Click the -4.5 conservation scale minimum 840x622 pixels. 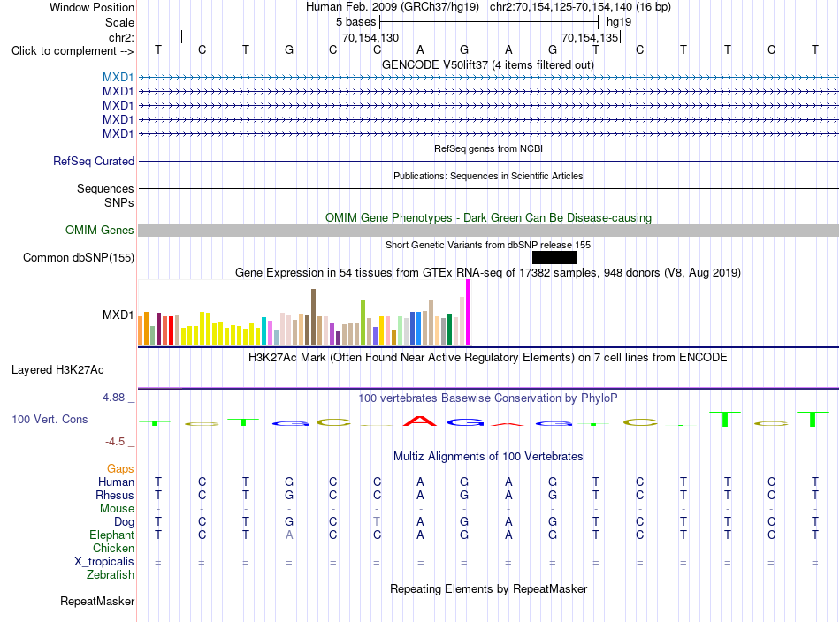(x=115, y=442)
